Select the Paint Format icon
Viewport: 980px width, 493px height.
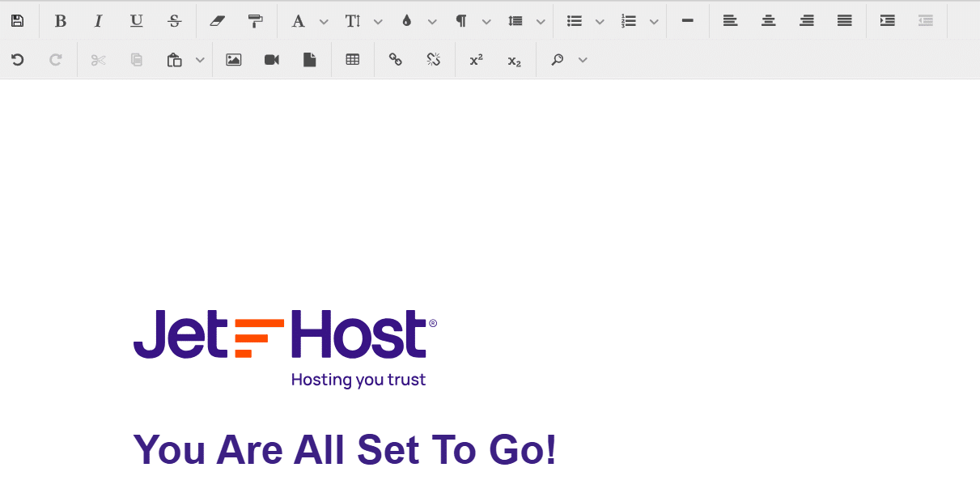pyautogui.click(x=256, y=21)
